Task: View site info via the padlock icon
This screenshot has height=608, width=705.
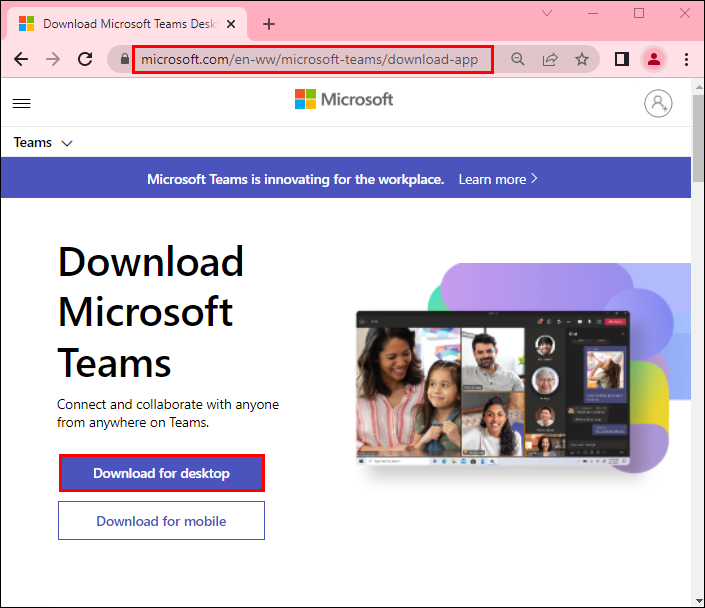Action: click(x=125, y=59)
